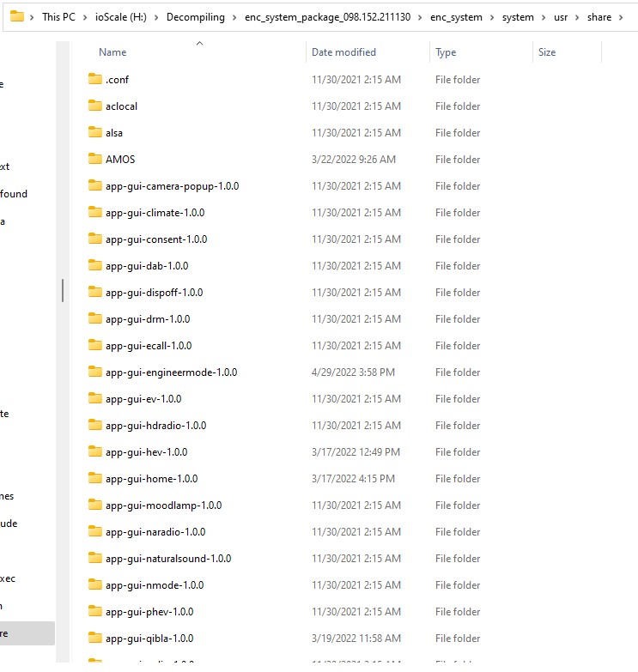This screenshot has width=638, height=672.
Task: Sort by Name column header
Action: (x=112, y=52)
